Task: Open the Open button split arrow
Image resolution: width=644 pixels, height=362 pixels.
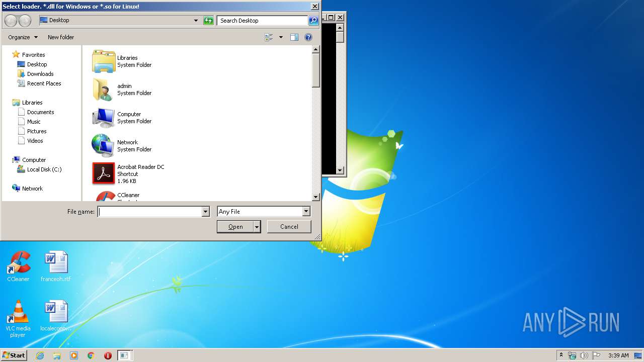Action: (257, 227)
